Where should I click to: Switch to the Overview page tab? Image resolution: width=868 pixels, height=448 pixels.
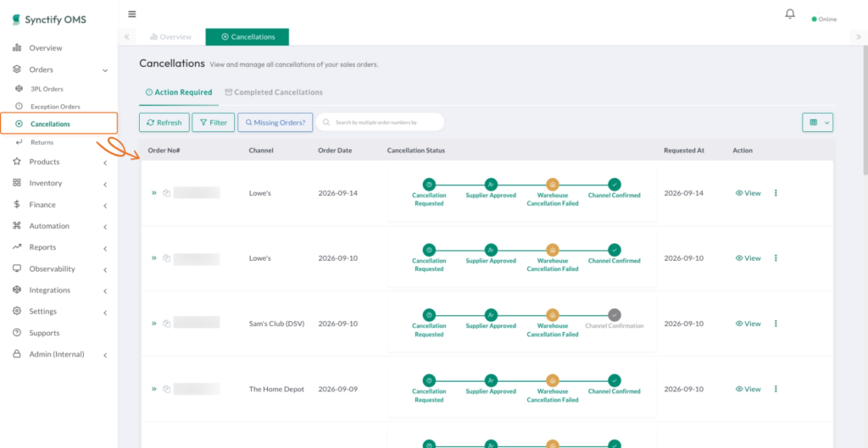click(171, 37)
